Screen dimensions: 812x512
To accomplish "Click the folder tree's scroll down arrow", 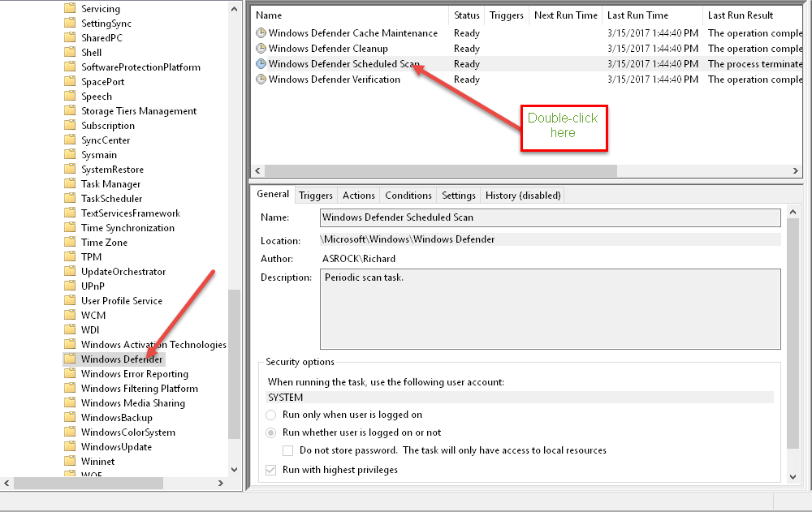I will tap(234, 470).
